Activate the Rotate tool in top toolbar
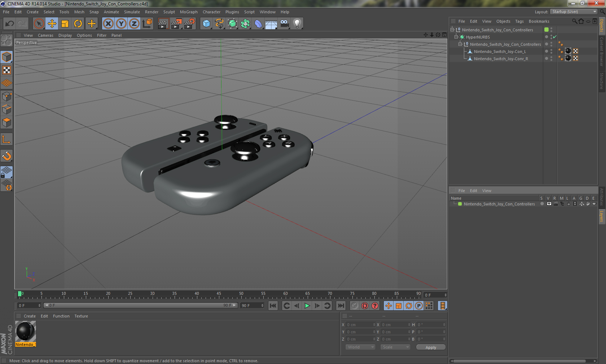 click(78, 24)
